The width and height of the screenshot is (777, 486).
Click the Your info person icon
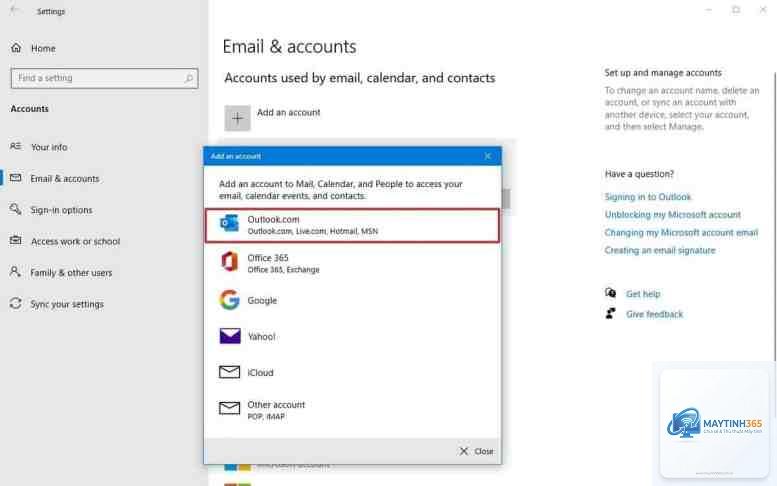point(15,146)
